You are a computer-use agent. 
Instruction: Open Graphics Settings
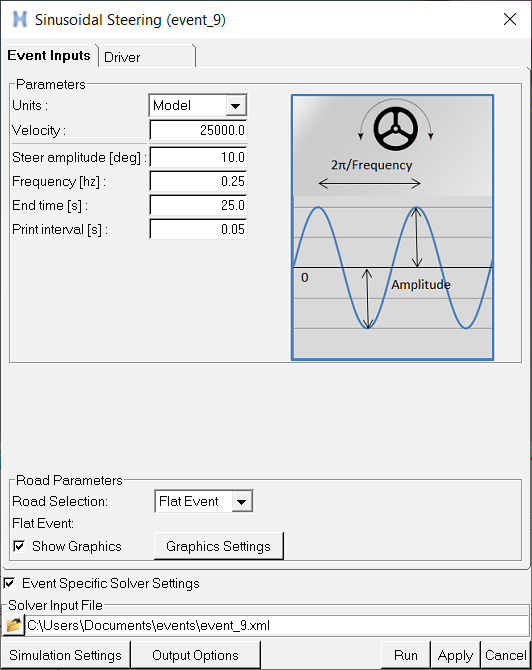pyautogui.click(x=218, y=546)
